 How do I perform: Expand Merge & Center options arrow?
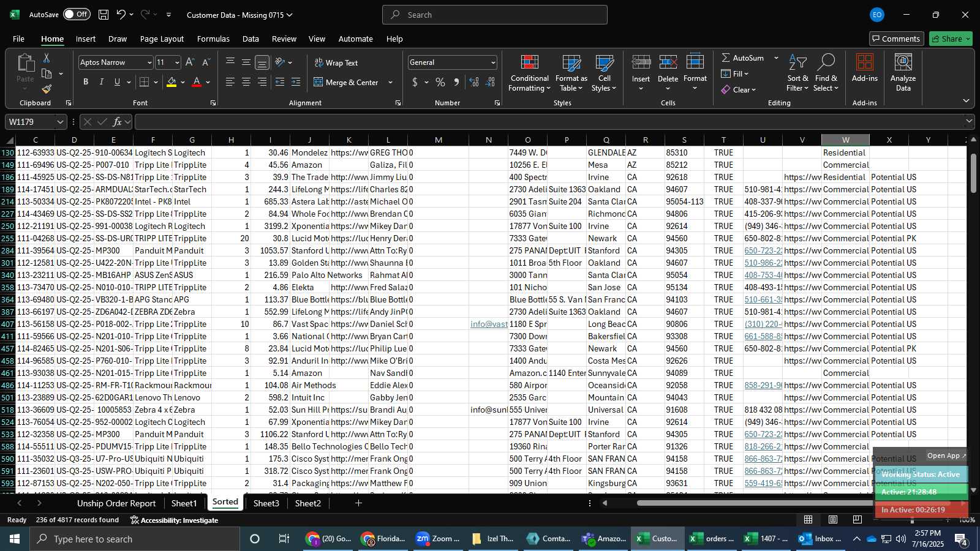pyautogui.click(x=390, y=82)
